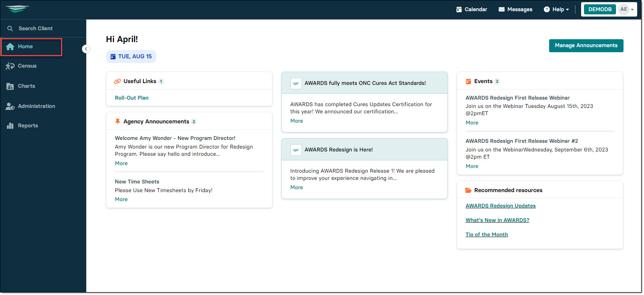Open the AWARDS Redesign Updates link
Screen dimensions: 644x295
click(501, 206)
